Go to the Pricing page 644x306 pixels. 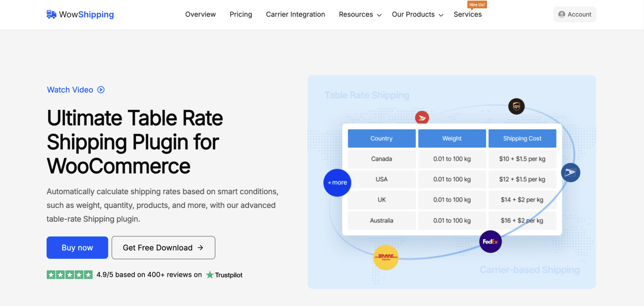241,14
